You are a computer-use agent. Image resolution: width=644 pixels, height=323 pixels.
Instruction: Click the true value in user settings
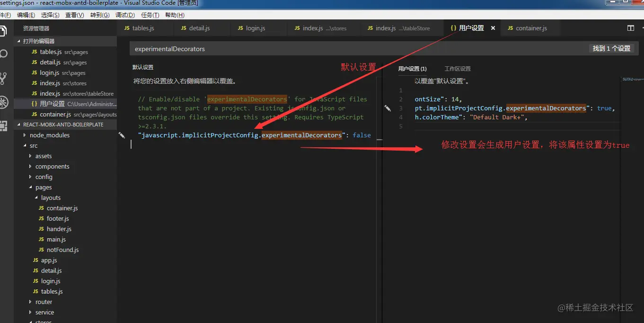click(604, 108)
